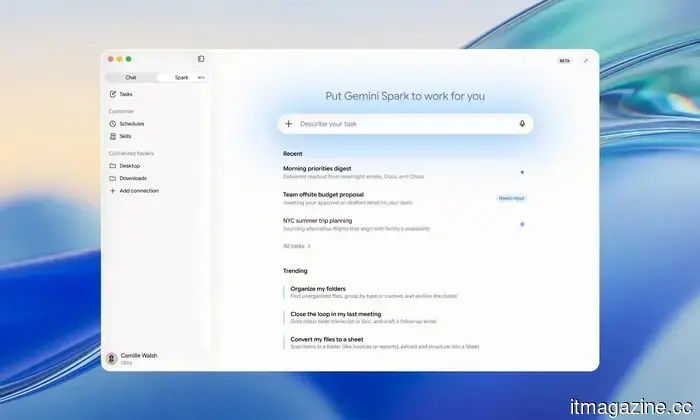Click the collapse window icon at top right
700x420 pixels.
(586, 61)
